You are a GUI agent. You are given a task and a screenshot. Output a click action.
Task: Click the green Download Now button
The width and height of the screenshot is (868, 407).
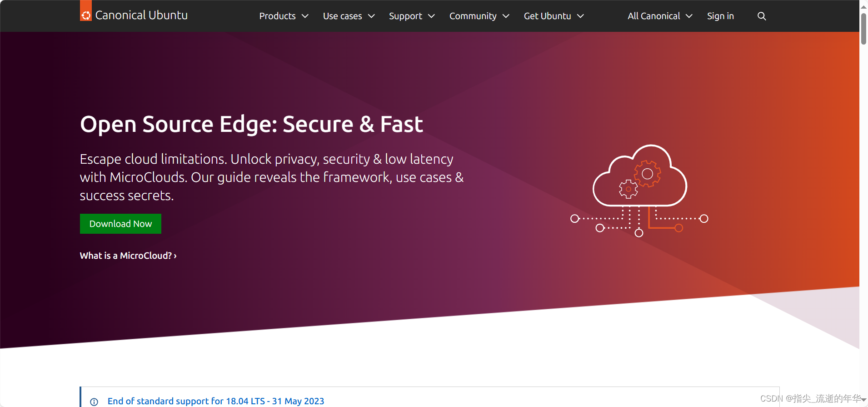point(120,224)
